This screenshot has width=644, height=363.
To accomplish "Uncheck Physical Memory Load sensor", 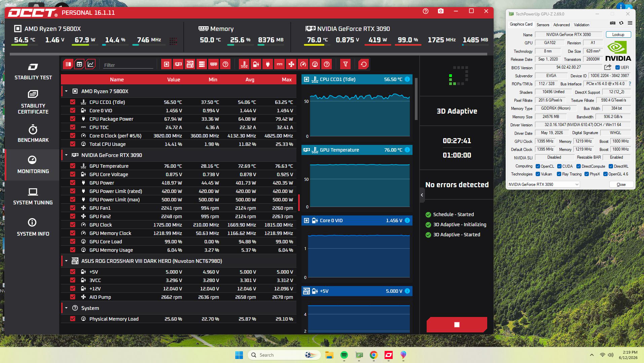I will point(73,319).
